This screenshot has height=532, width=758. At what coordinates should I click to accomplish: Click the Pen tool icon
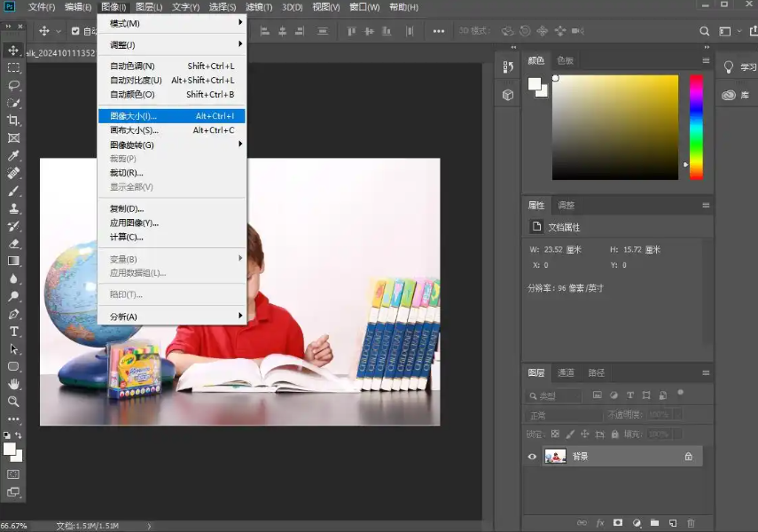tap(13, 314)
